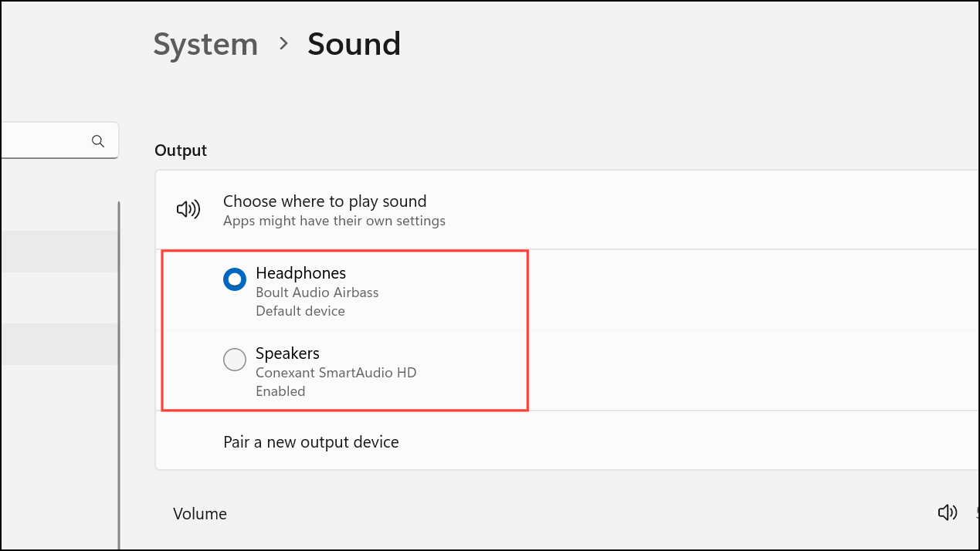Click the Default device status text
Screen dimensions: 980x551
pyautogui.click(x=300, y=311)
